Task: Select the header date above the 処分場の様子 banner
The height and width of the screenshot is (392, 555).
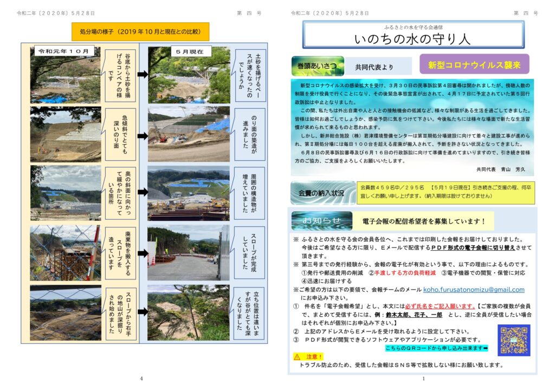Action: click(56, 13)
